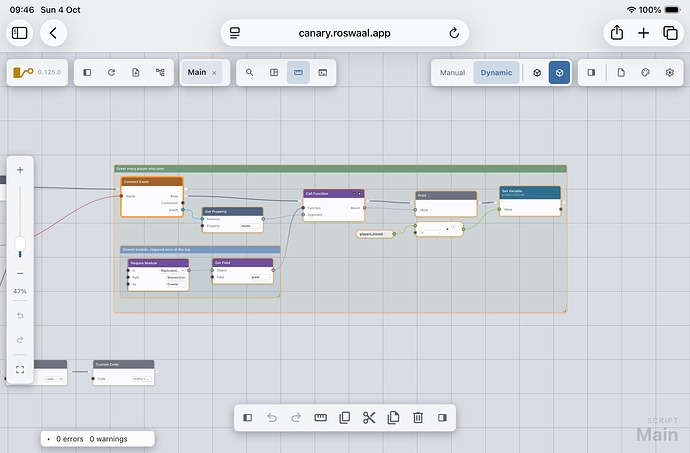Select the Call Function node header
Image resolution: width=690 pixels, height=453 pixels.
click(x=334, y=193)
